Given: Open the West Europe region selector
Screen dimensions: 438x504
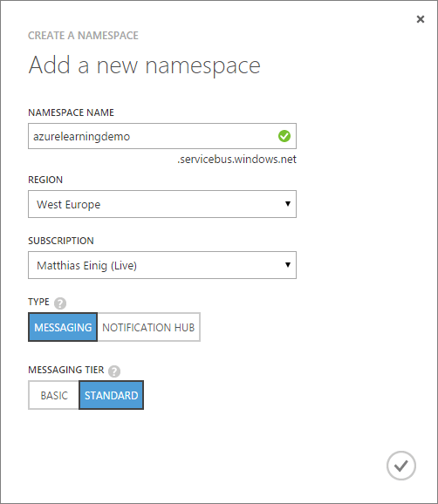Looking at the screenshot, I should pos(162,204).
